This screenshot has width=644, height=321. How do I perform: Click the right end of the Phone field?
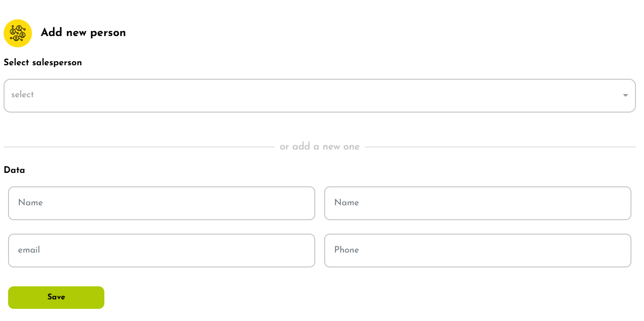coord(621,250)
